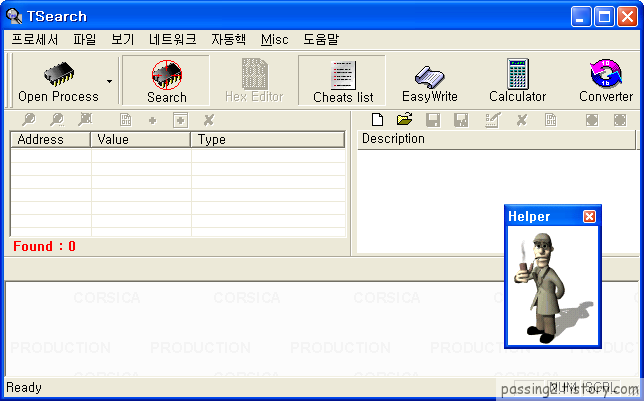Click the X delete icon above Type column
Image resolution: width=644 pixels, height=401 pixels.
pyautogui.click(x=209, y=120)
